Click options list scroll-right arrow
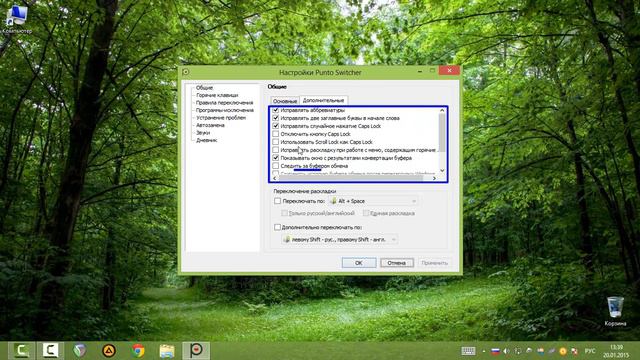 click(x=434, y=178)
